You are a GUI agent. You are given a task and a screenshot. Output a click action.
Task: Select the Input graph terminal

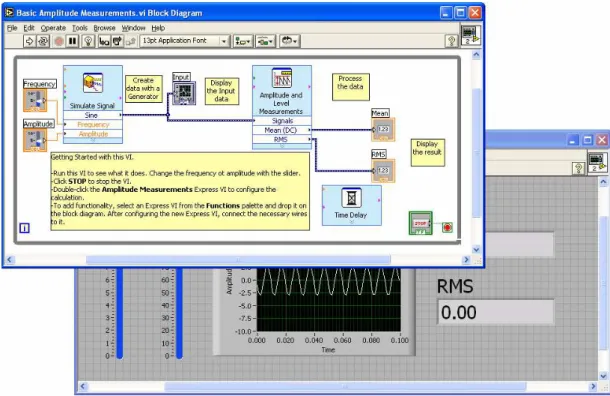184,93
